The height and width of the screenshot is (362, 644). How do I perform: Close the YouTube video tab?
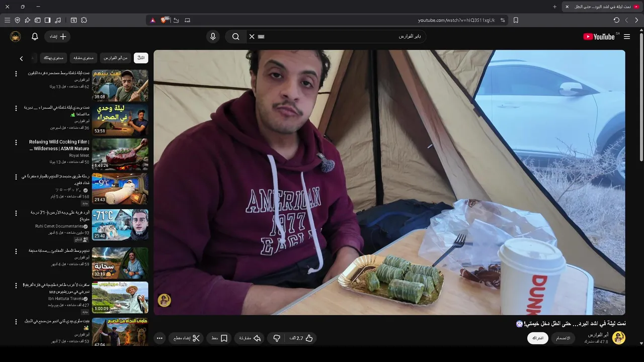coord(567,7)
